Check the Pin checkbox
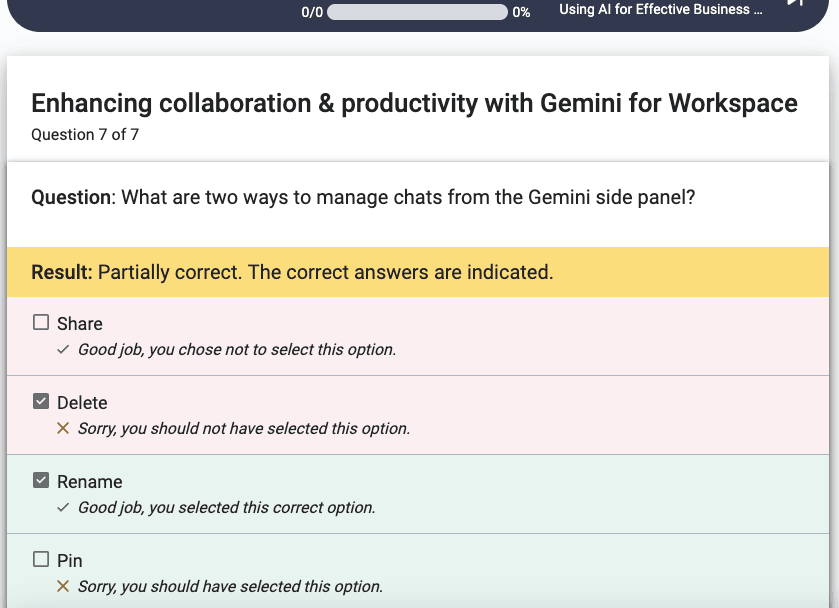Image resolution: width=839 pixels, height=608 pixels. (41, 559)
